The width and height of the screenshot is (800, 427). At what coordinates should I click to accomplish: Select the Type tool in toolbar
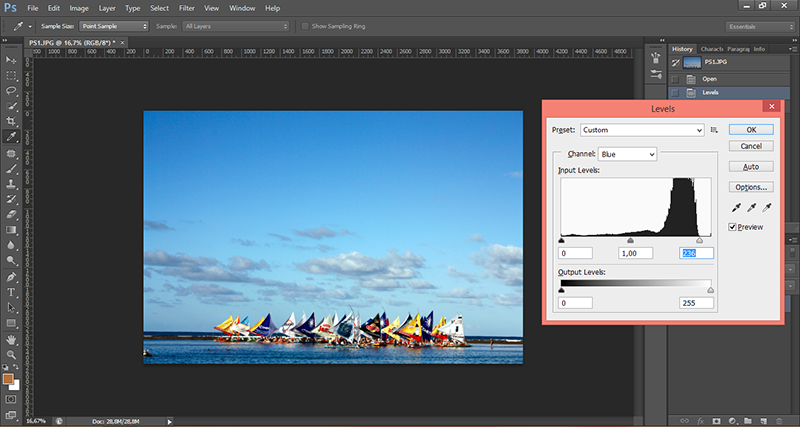[x=11, y=292]
